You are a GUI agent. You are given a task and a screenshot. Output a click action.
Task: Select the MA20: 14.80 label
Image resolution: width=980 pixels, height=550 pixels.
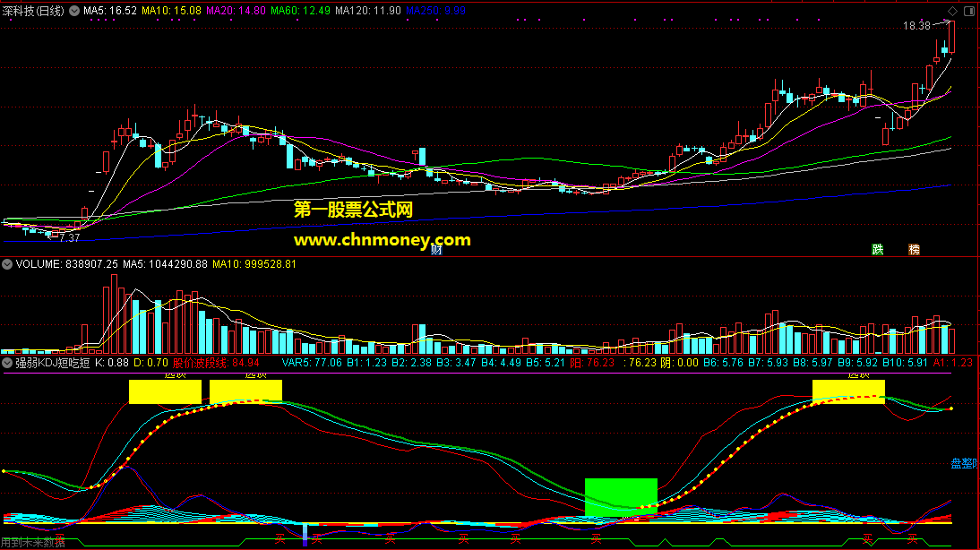click(236, 11)
